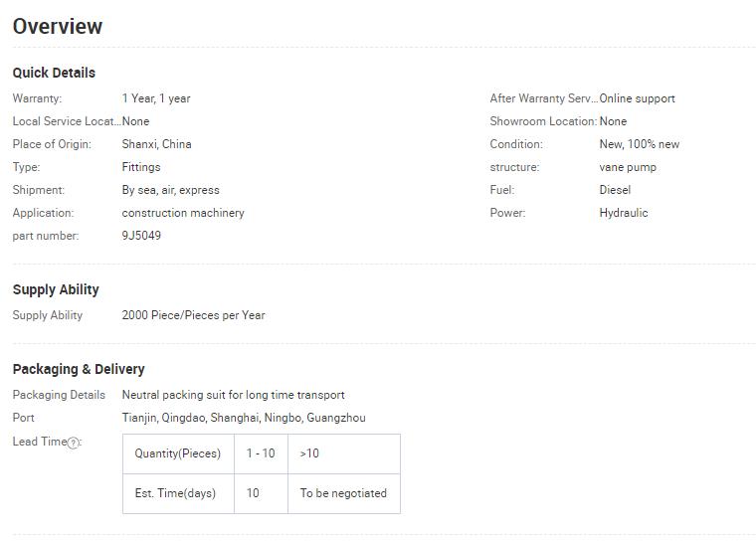Click the Supply Ability section heading
Screen dimensions: 756x542
(x=56, y=289)
